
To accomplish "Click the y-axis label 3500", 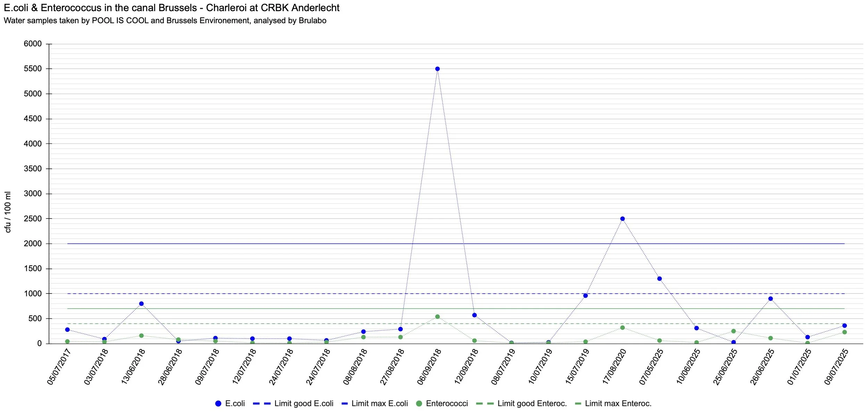I will pyautogui.click(x=33, y=169).
